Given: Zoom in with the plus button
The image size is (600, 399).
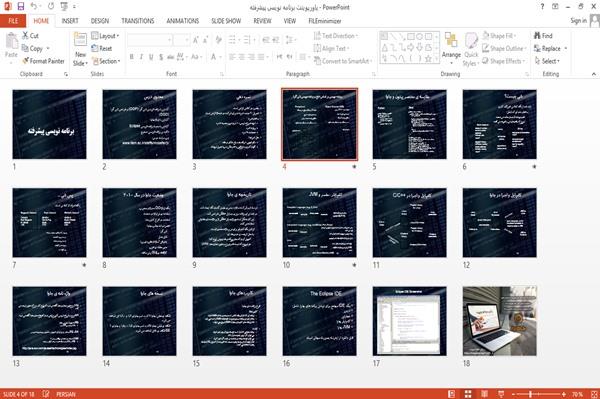Looking at the screenshot, I should point(564,394).
